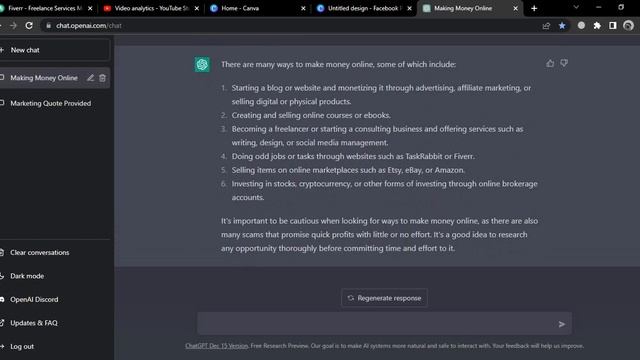The image size is (640, 360).
Task: Click the round extension icon beside the star
Action: [581, 25]
